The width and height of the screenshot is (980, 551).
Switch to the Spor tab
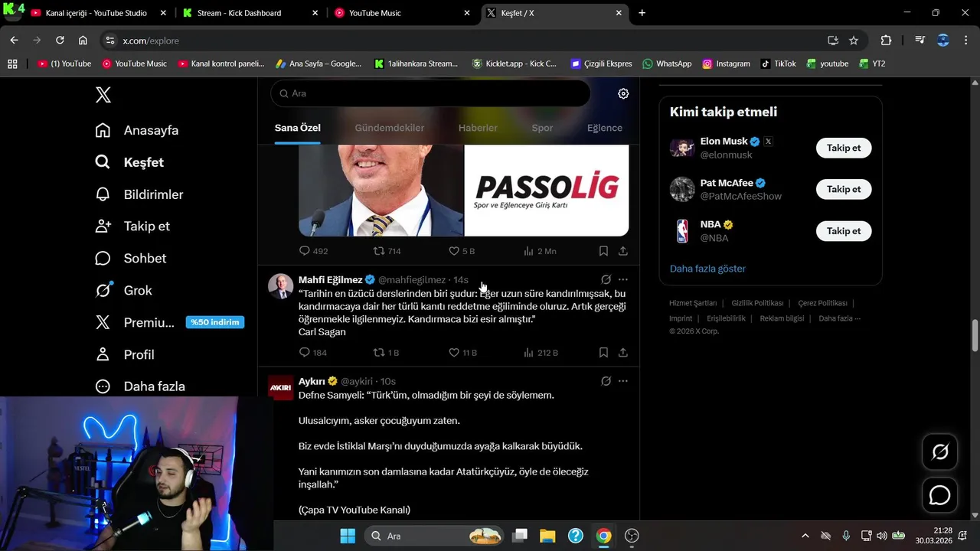coord(542,128)
